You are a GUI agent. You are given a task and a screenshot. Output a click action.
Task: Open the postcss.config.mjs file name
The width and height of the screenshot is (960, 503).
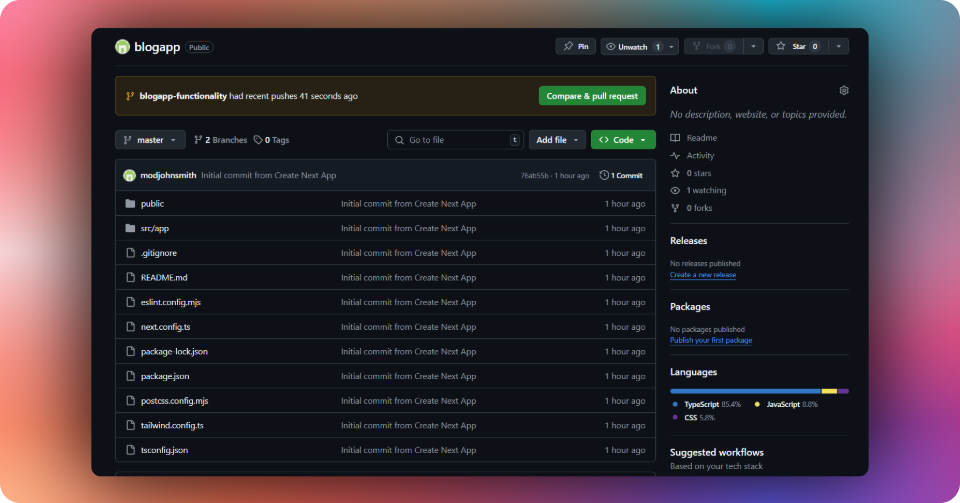(174, 401)
